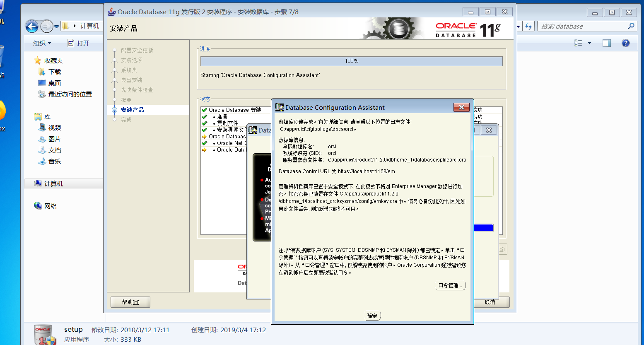Click the 计算机 icon in navigation pane
Screen dimensions: 644x345
(x=38, y=183)
